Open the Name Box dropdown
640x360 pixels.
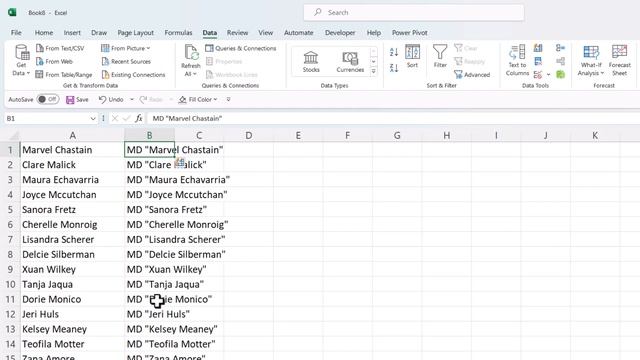pyautogui.click(x=93, y=118)
